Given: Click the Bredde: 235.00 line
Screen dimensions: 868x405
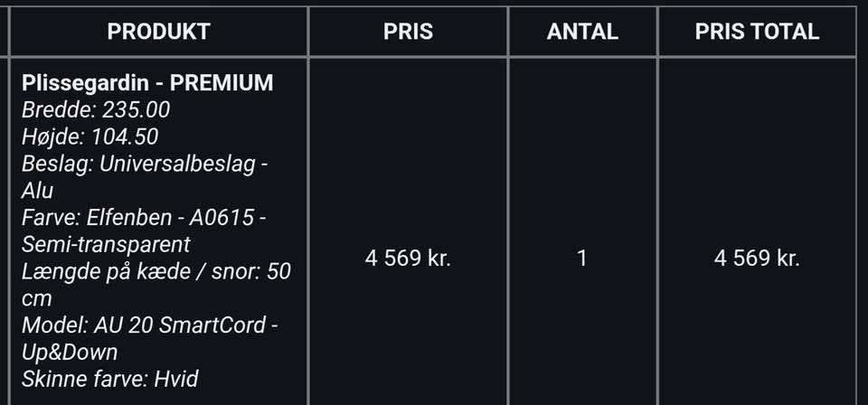Looking at the screenshot, I should (96, 109).
